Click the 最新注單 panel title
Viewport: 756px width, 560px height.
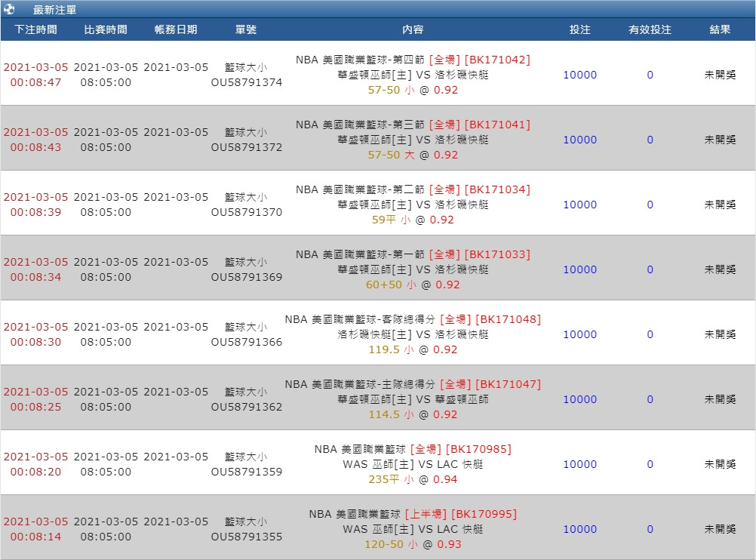54,10
